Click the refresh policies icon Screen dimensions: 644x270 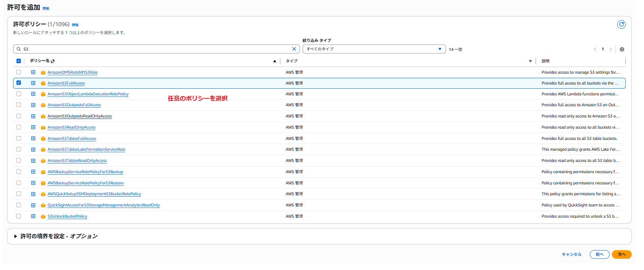click(x=621, y=25)
